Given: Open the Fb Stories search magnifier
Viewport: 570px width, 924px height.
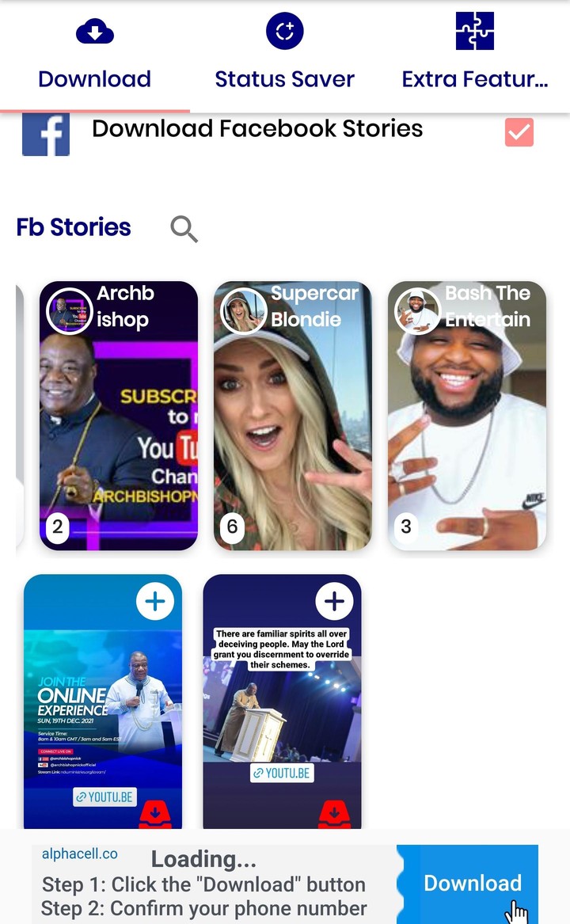Looking at the screenshot, I should 184,229.
